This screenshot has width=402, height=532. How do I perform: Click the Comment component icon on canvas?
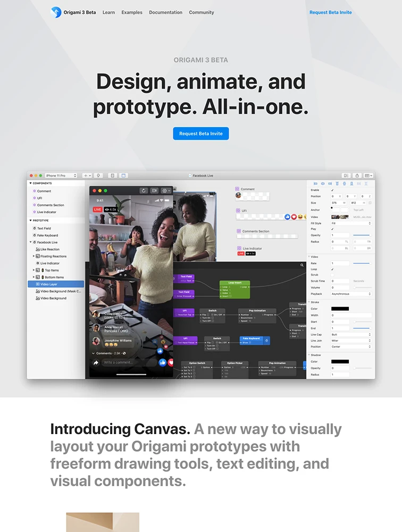click(237, 189)
